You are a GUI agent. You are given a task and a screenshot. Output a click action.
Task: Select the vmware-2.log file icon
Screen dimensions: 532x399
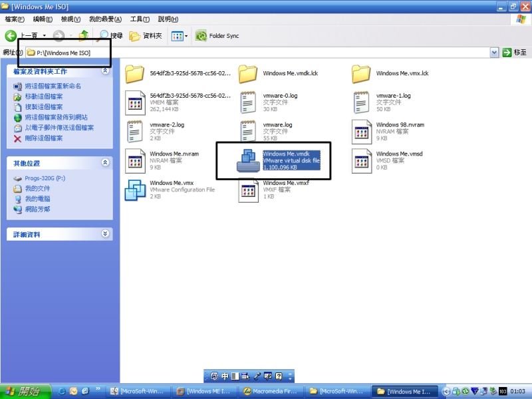click(x=135, y=132)
